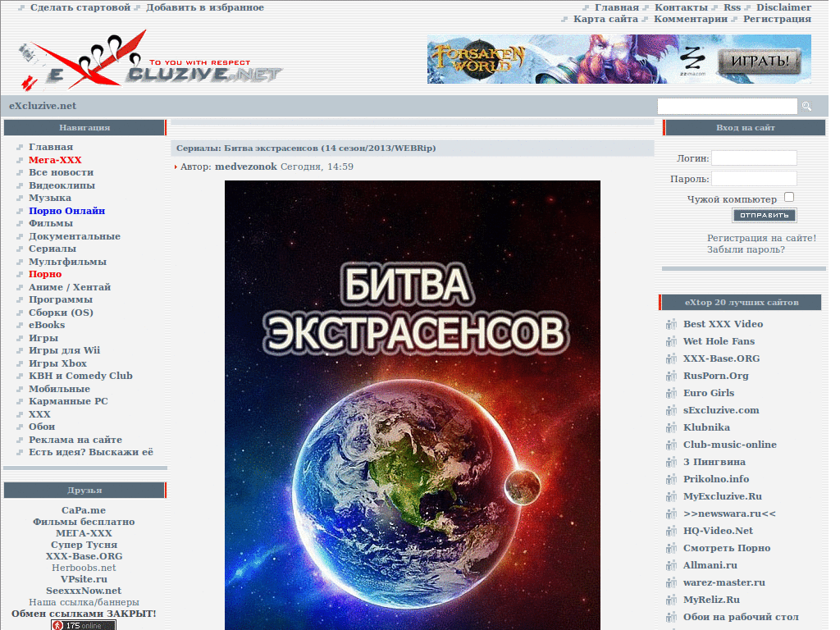Open Игры для Wii section
Image resolution: width=840 pixels, height=630 pixels.
coord(64,350)
